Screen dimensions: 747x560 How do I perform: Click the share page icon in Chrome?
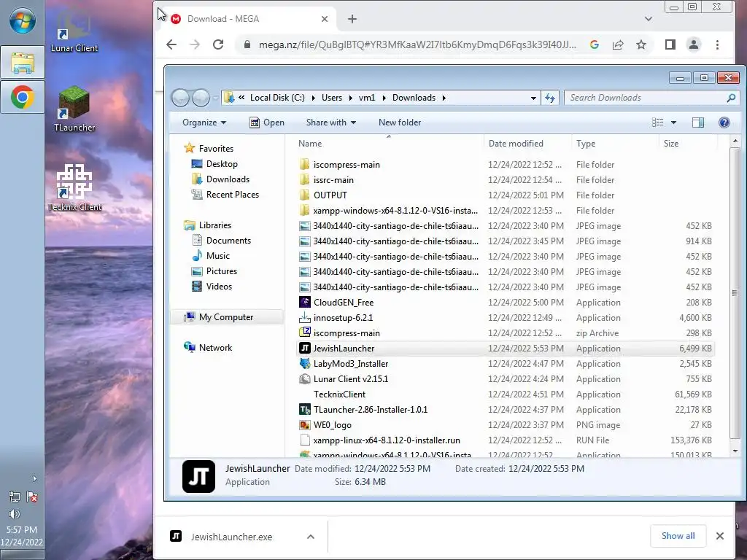pyautogui.click(x=618, y=44)
